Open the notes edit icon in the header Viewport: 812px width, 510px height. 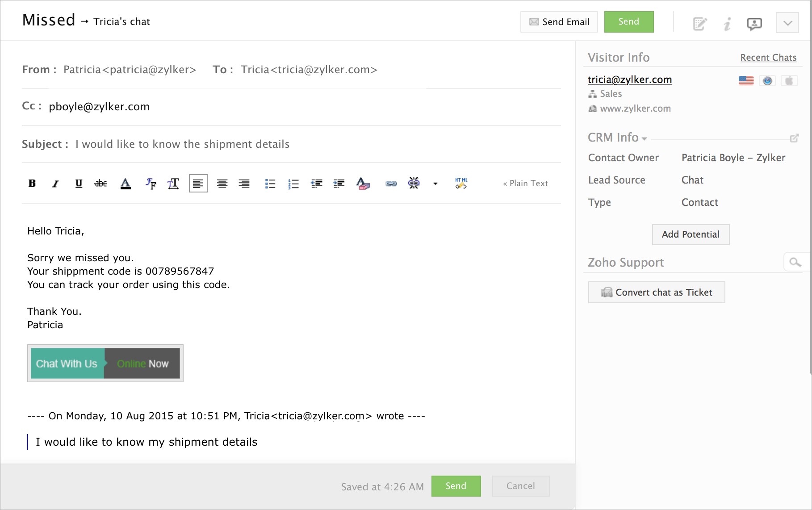click(x=700, y=24)
